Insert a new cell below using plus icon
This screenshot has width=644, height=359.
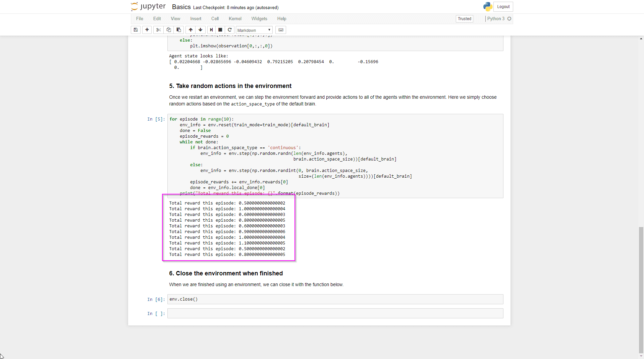[x=147, y=30]
